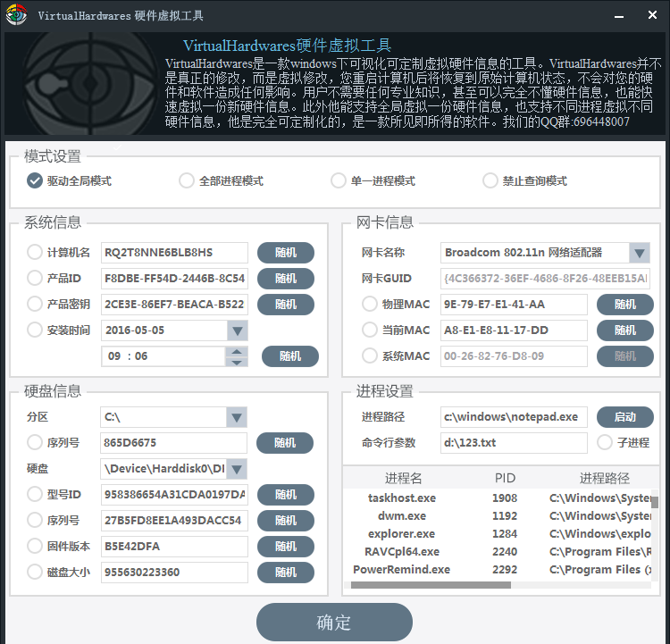Sort by the PID column header
The width and height of the screenshot is (670, 644).
click(x=505, y=478)
